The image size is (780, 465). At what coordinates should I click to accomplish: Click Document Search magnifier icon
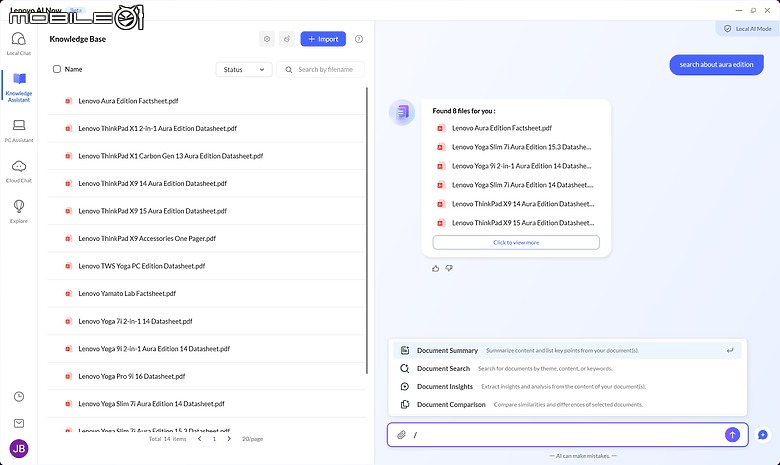[x=404, y=369]
